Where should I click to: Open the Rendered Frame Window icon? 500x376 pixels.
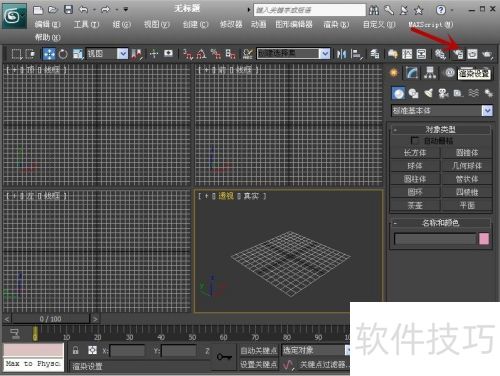[x=472, y=54]
